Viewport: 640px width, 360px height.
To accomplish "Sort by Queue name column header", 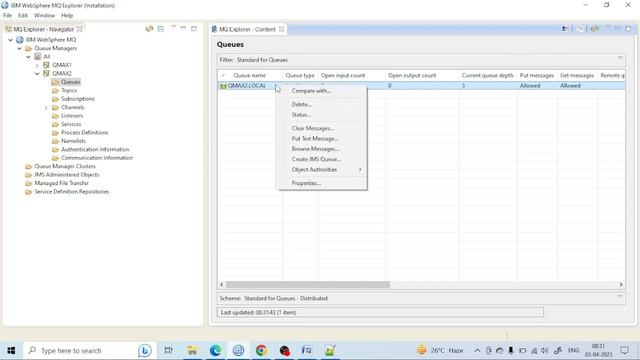I will pos(250,76).
